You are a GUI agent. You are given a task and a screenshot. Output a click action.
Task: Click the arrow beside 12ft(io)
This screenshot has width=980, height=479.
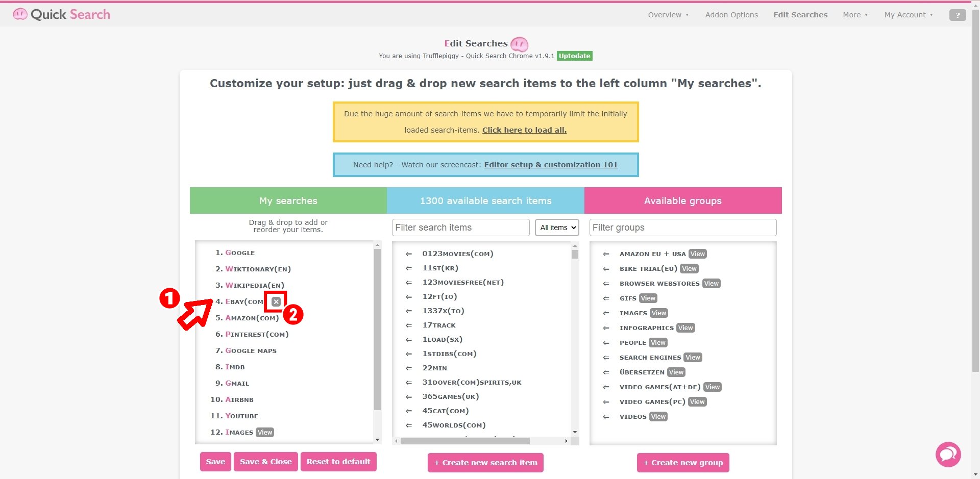click(409, 296)
